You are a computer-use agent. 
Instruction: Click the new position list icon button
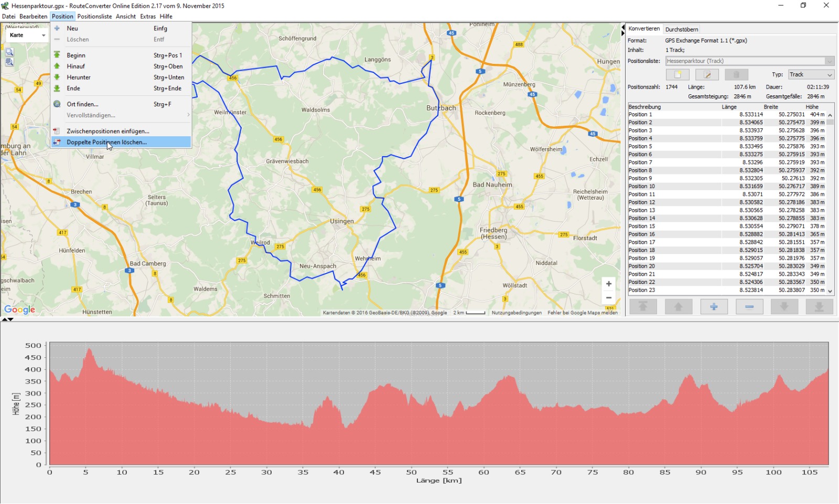coord(677,75)
